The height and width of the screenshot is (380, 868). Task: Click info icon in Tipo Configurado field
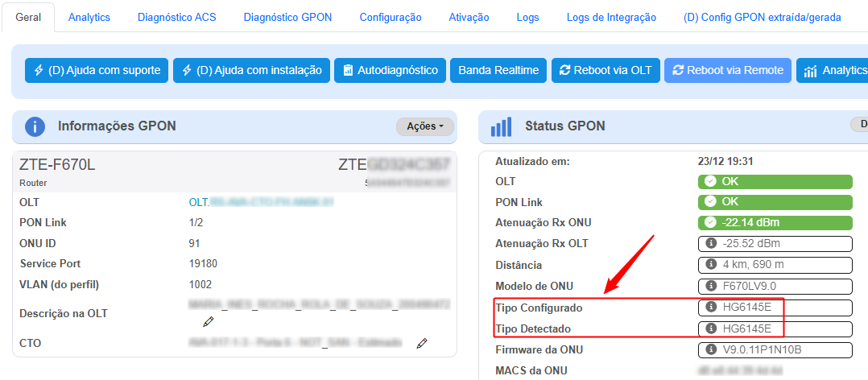tap(711, 308)
